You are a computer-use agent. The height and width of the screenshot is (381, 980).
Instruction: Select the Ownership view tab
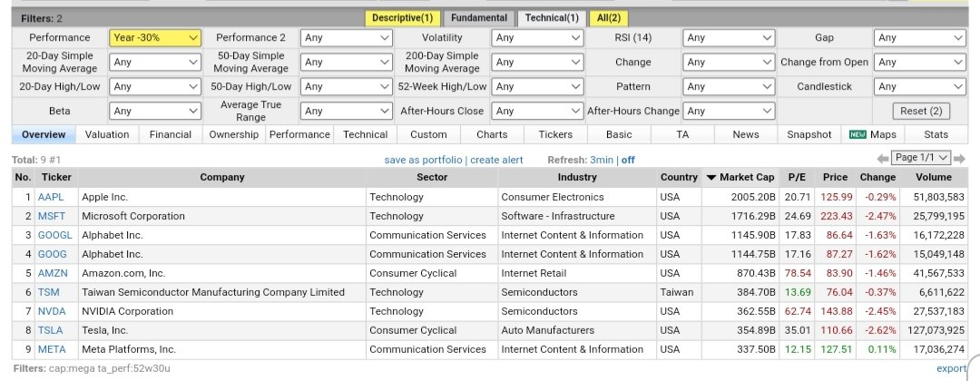point(234,134)
